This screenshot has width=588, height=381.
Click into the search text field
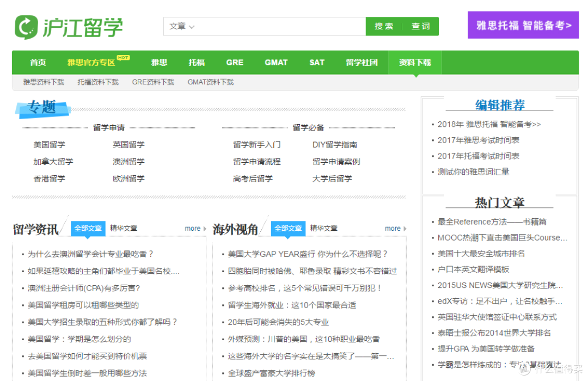click(280, 27)
